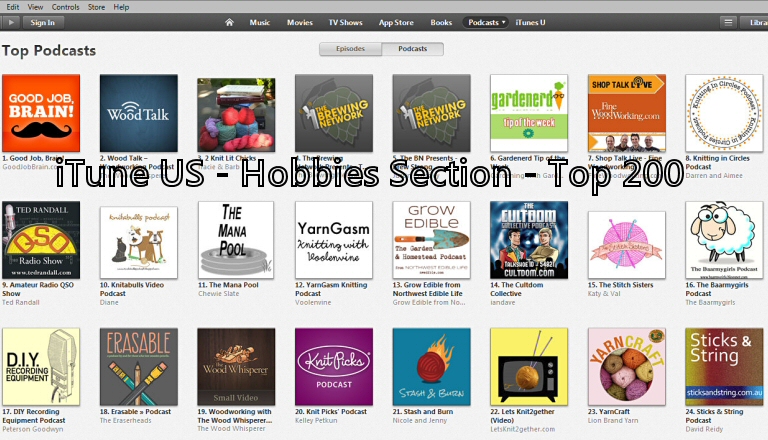Open the list menu icon near Library
Image resolution: width=768 pixels, height=440 pixels.
pos(727,22)
